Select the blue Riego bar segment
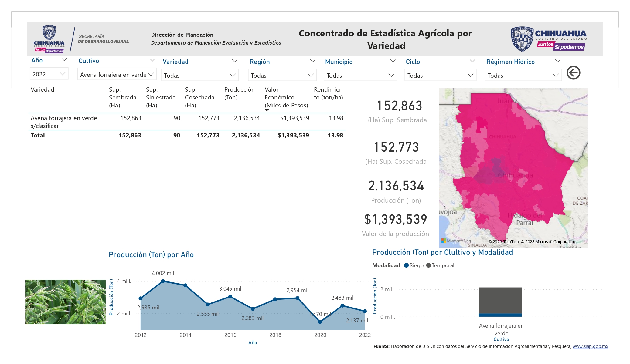Screen dimensions: 630x364 pyautogui.click(x=500, y=315)
